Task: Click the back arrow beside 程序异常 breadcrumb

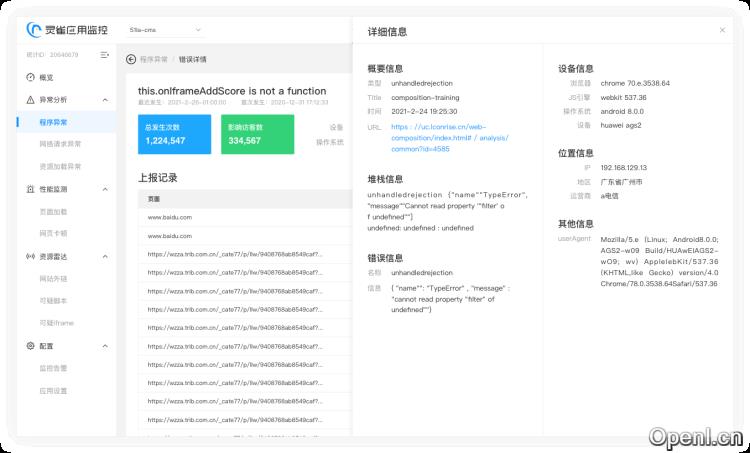Action: (131, 59)
